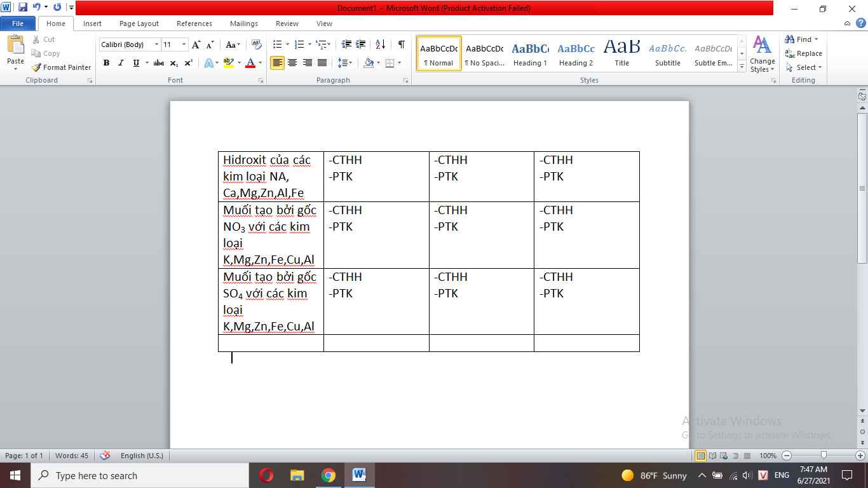Switch to the Insert tab
The image size is (868, 488).
click(92, 24)
